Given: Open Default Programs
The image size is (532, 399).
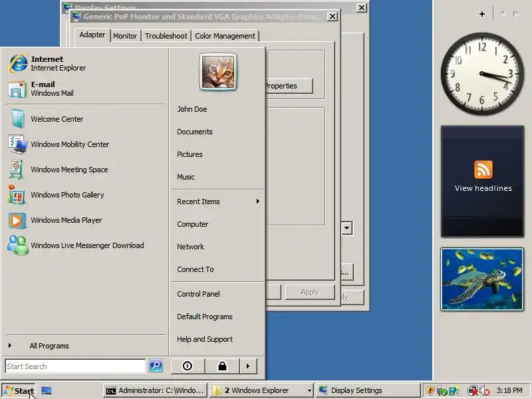Looking at the screenshot, I should click(218, 317).
